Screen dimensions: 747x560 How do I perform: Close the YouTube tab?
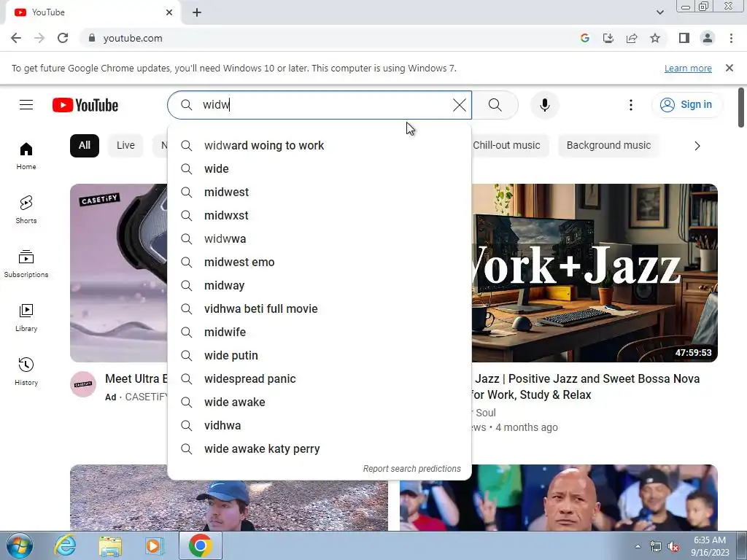[169, 12]
